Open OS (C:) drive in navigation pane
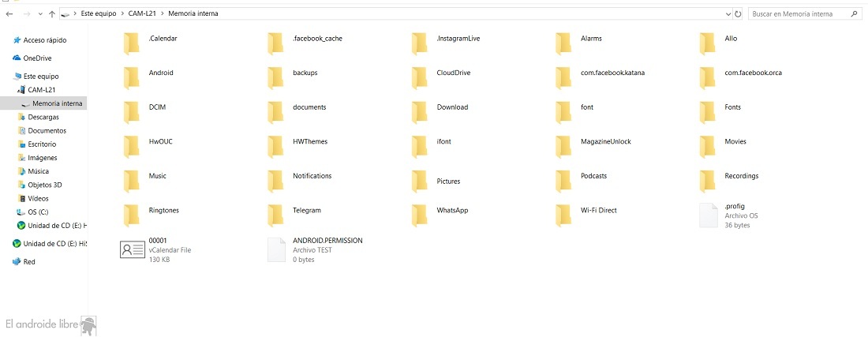 [x=33, y=212]
